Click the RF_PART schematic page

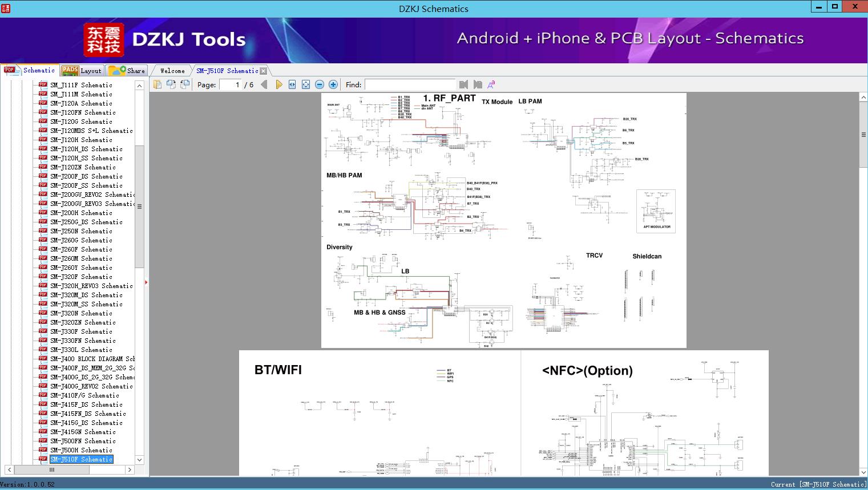[503, 220]
